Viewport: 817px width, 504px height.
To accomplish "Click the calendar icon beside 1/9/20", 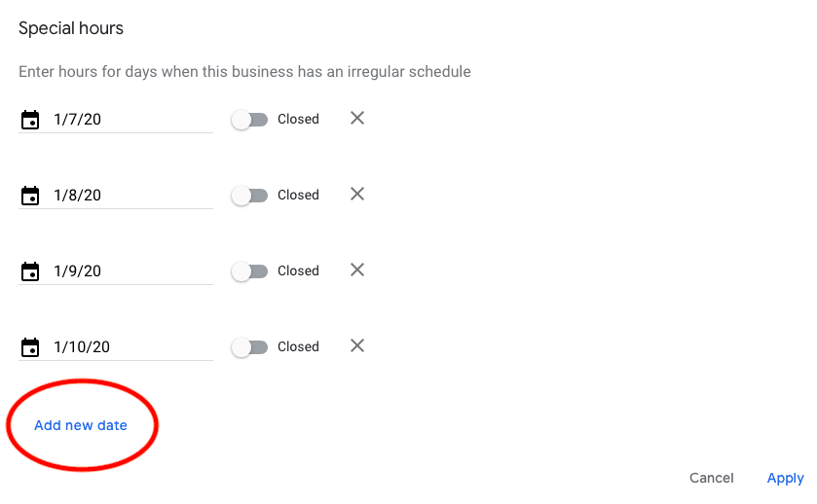I will 30,271.
